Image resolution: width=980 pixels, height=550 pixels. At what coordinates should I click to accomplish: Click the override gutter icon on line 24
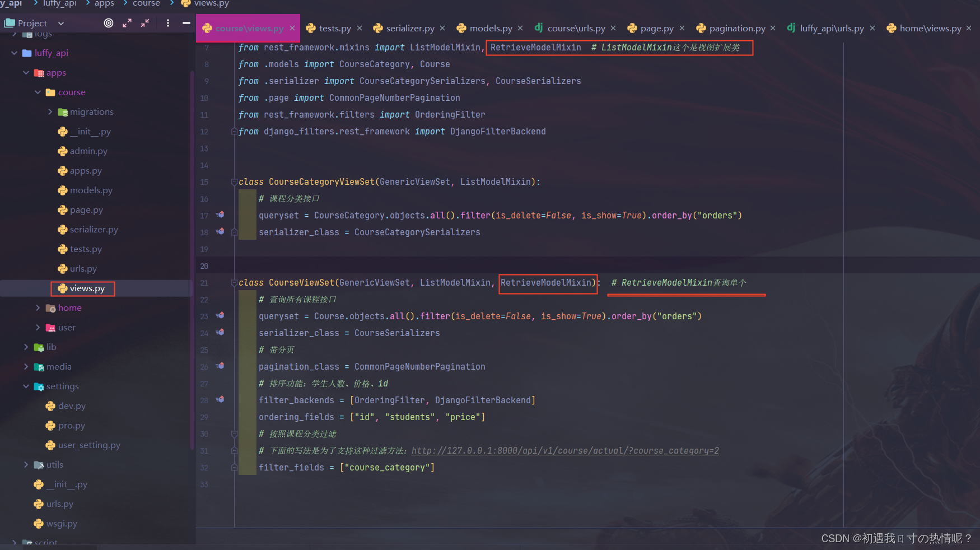[220, 332]
